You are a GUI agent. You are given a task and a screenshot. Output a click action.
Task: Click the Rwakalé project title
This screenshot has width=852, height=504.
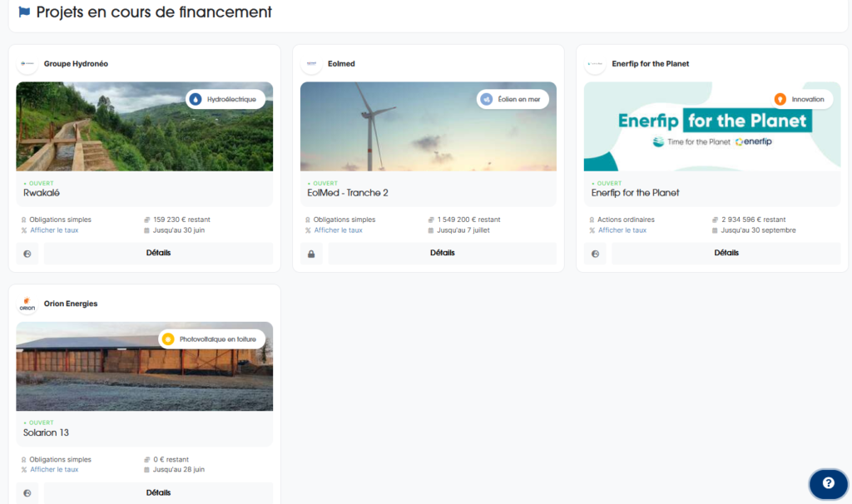pyautogui.click(x=42, y=193)
